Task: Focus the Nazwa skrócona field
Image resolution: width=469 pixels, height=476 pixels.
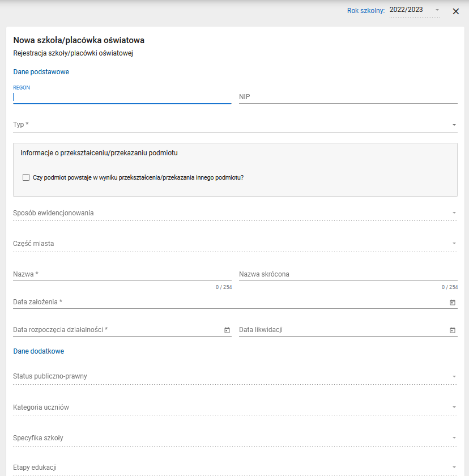Action: click(348, 274)
